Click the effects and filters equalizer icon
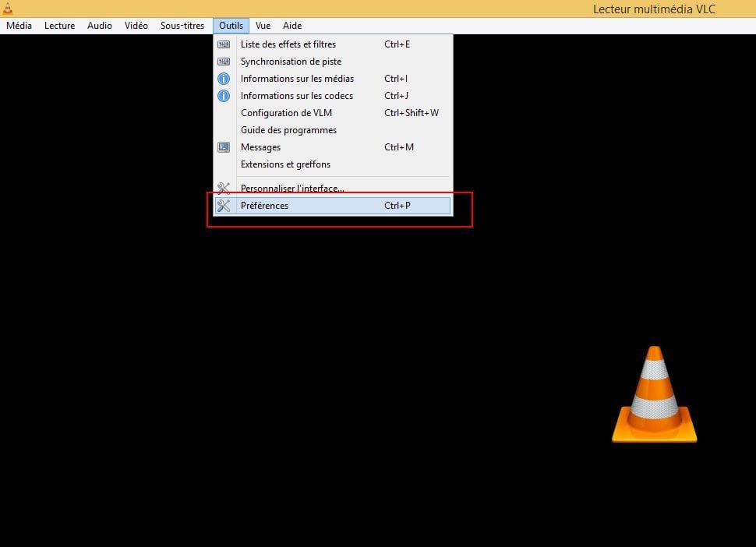This screenshot has height=547, width=756. point(224,44)
